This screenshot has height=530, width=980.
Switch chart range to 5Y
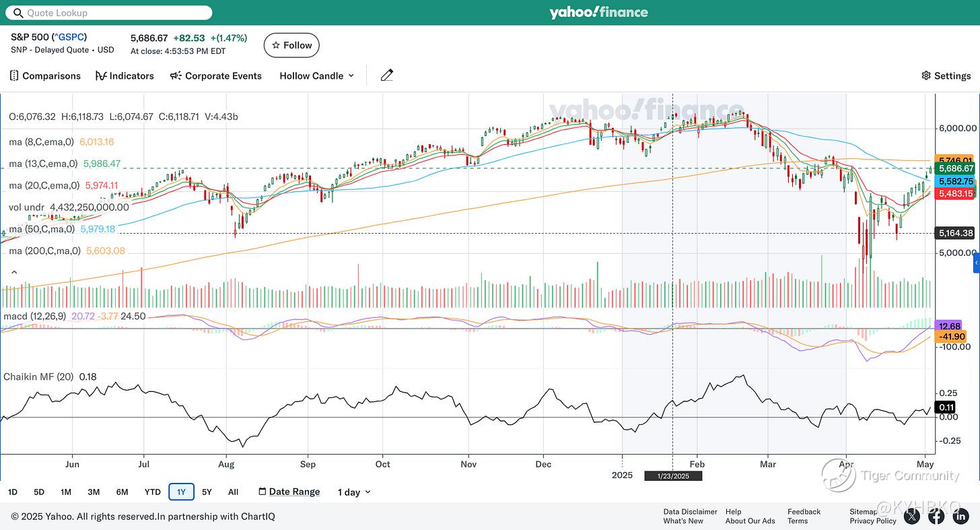[x=207, y=492]
